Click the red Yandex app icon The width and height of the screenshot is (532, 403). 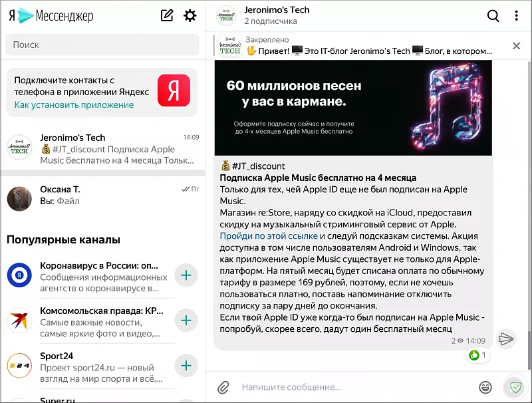[x=174, y=90]
